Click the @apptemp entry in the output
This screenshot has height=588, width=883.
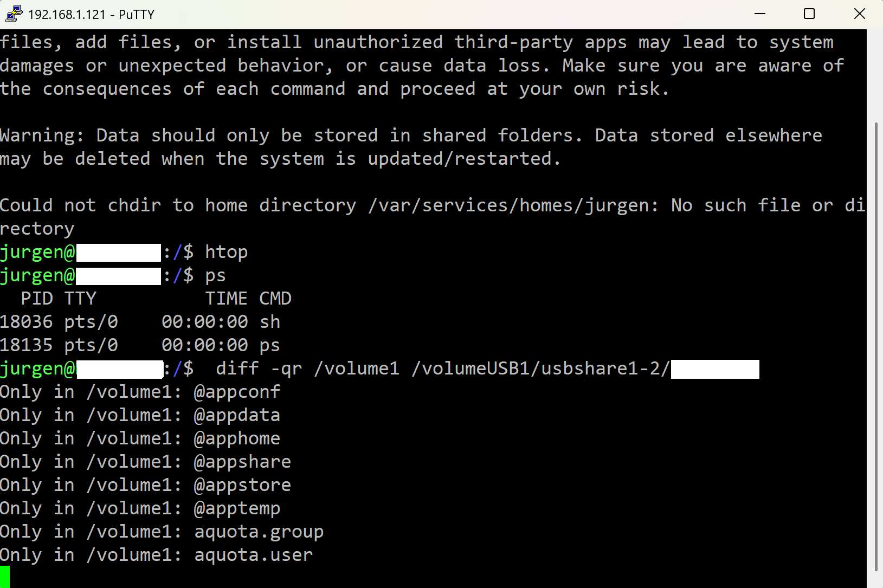coord(237,509)
